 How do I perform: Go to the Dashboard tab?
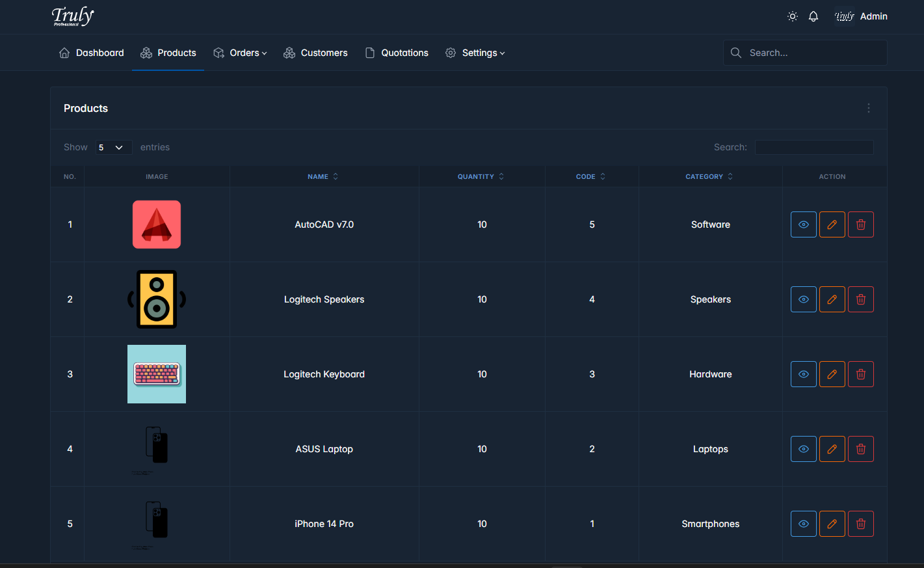(92, 53)
